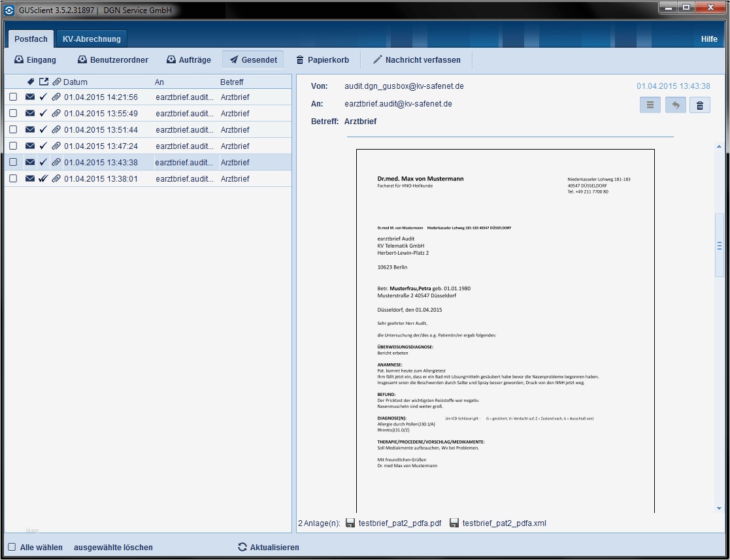Screen dimensions: 730x560
Task: Click Arztbrief subject in 13:55:49 row
Action: (x=235, y=114)
